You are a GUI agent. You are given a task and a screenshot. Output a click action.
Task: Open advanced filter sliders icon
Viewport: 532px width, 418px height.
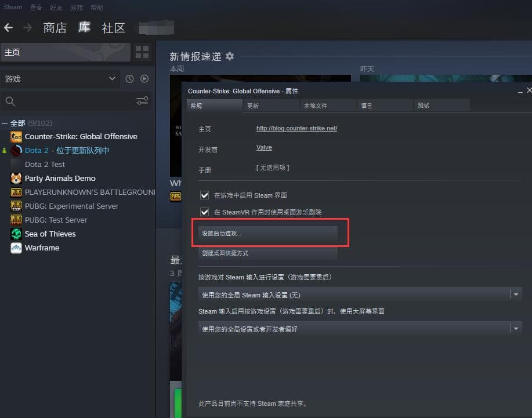coord(142,101)
